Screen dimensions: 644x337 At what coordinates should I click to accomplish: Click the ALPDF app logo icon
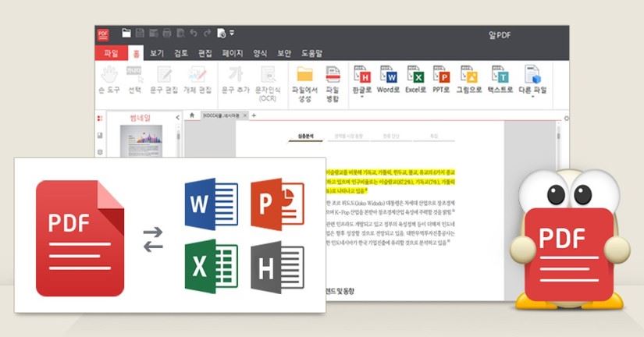point(103,34)
